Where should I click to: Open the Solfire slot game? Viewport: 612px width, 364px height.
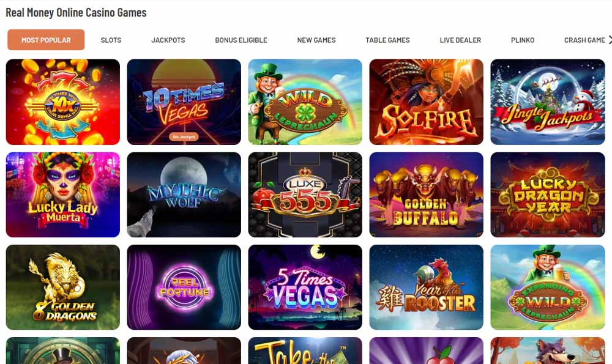click(426, 102)
